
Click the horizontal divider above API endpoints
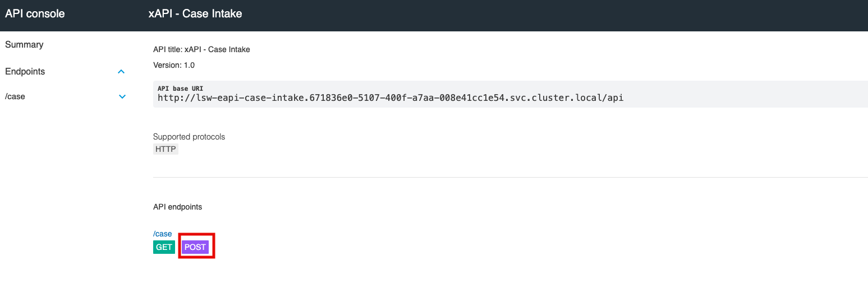point(505,178)
